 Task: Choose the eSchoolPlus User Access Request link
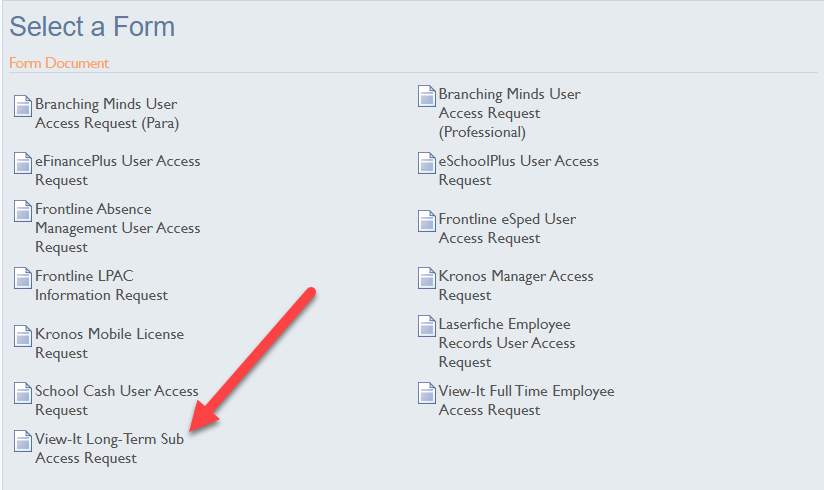[x=518, y=170]
